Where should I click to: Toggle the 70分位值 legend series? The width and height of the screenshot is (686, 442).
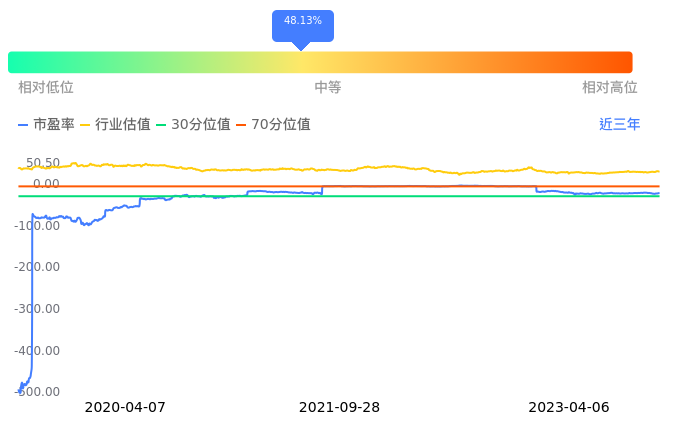click(273, 125)
